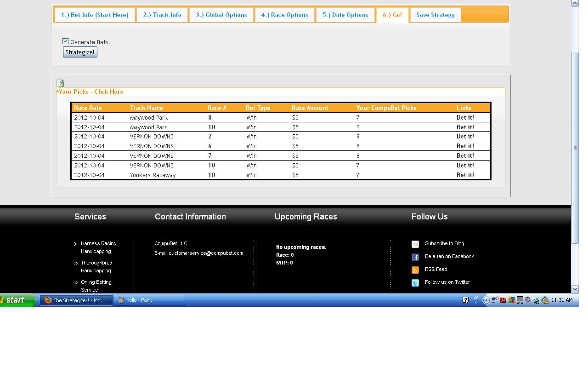Switch to the 5.) Date Options tab
This screenshot has height=368, width=588.
[x=345, y=15]
